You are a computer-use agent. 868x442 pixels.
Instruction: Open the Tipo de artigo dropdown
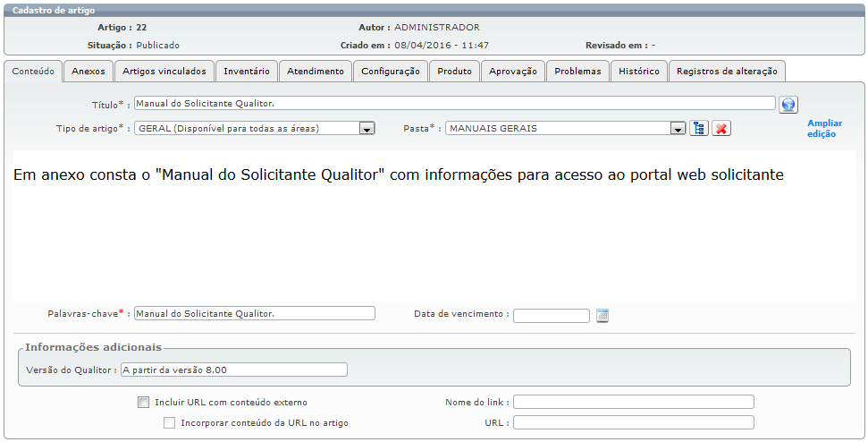click(x=255, y=129)
